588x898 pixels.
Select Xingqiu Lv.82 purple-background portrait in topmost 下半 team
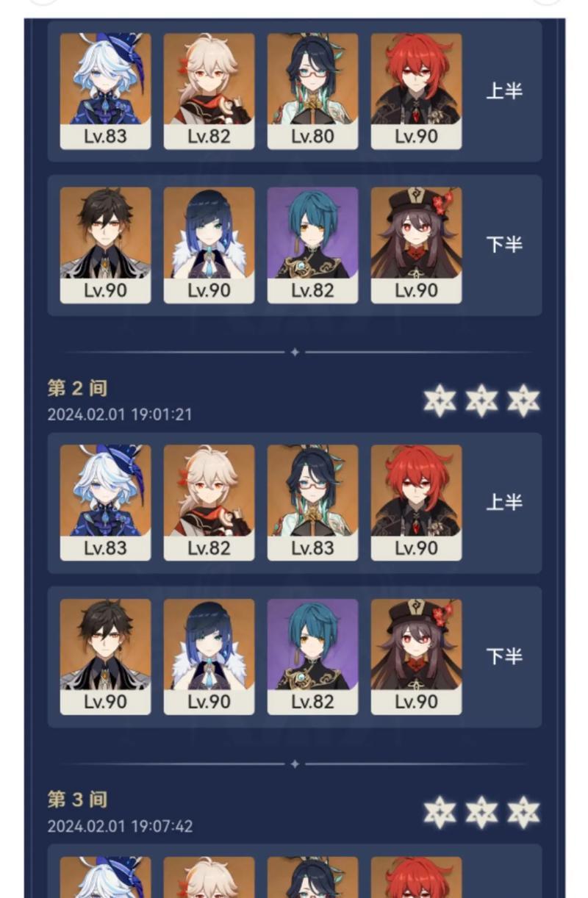point(312,245)
